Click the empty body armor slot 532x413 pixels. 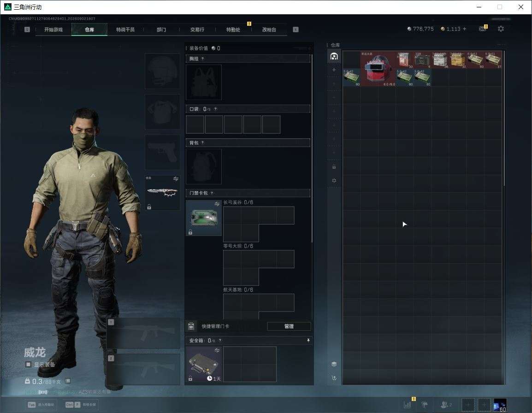163,112
